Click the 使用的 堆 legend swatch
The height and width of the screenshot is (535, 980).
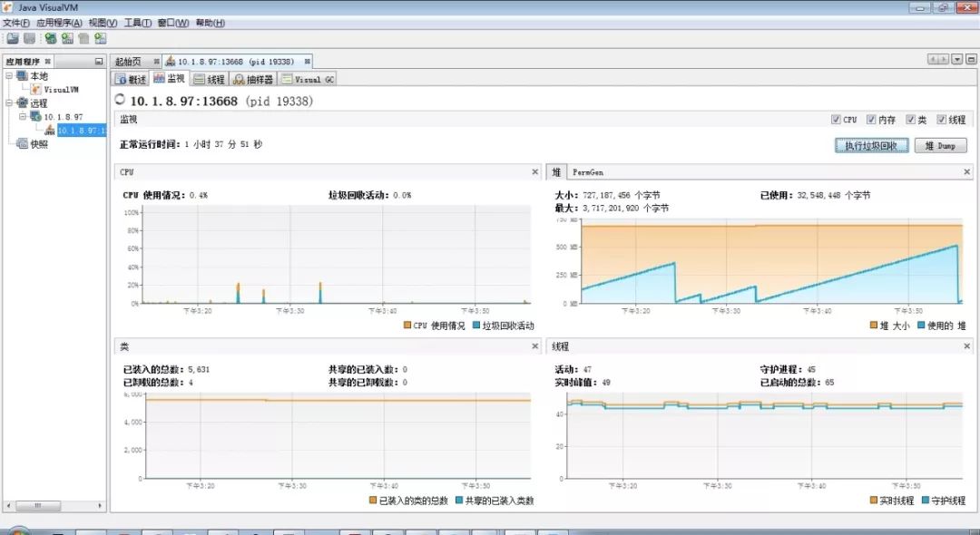tap(921, 326)
